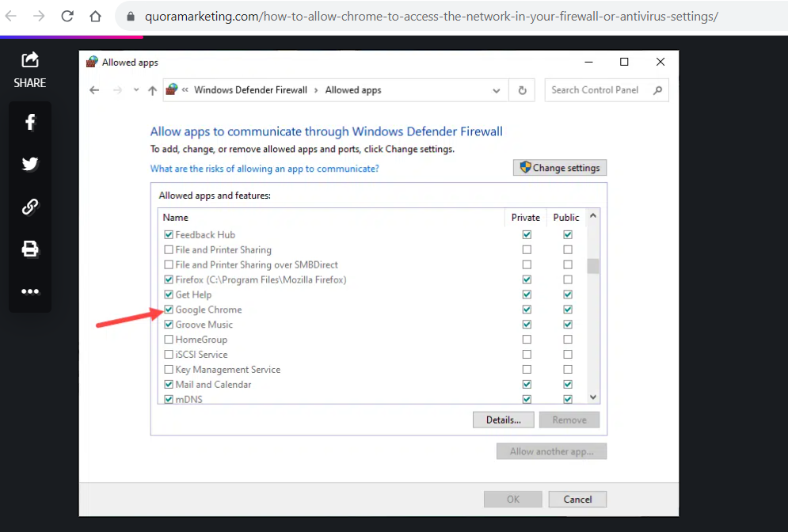Go up one level in Control Panel
788x532 pixels.
[152, 90]
